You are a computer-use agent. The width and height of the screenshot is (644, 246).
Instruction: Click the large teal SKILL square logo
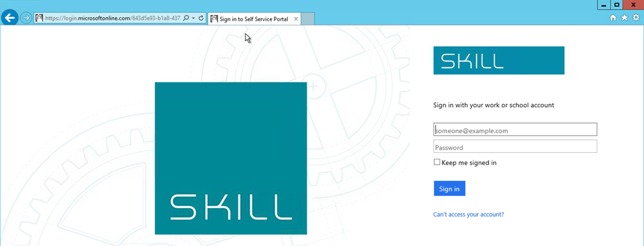pyautogui.click(x=231, y=158)
